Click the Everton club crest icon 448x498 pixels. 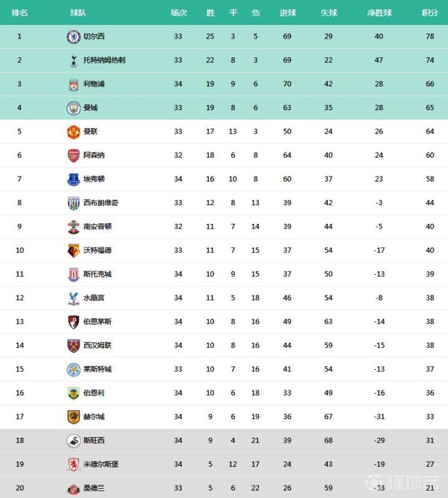pyautogui.click(x=73, y=179)
